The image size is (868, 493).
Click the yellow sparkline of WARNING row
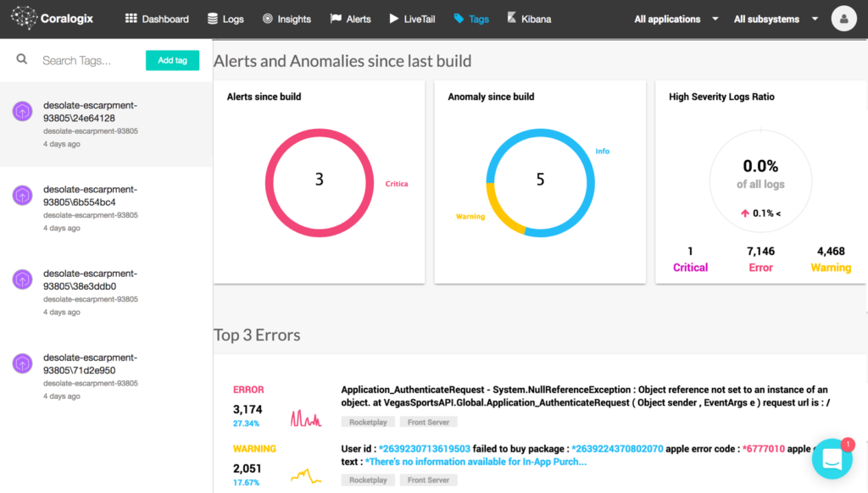(305, 476)
